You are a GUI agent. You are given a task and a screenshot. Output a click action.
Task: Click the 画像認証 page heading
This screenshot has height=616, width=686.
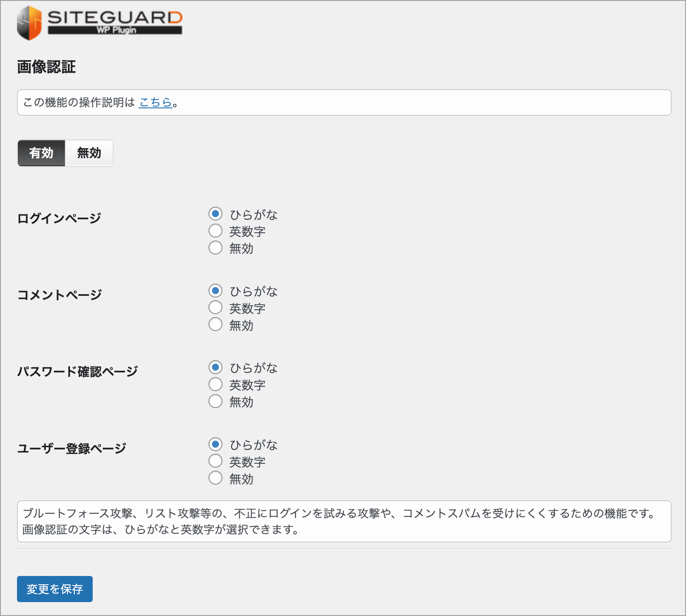(x=47, y=67)
